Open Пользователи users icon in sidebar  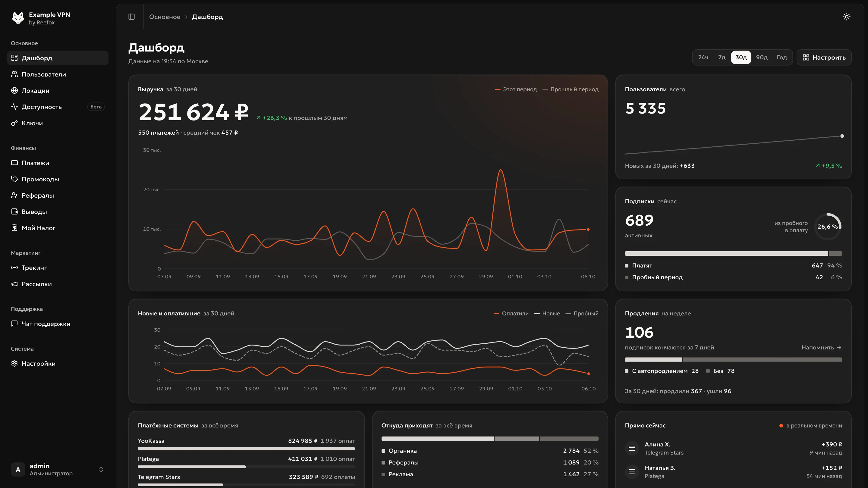pyautogui.click(x=14, y=74)
